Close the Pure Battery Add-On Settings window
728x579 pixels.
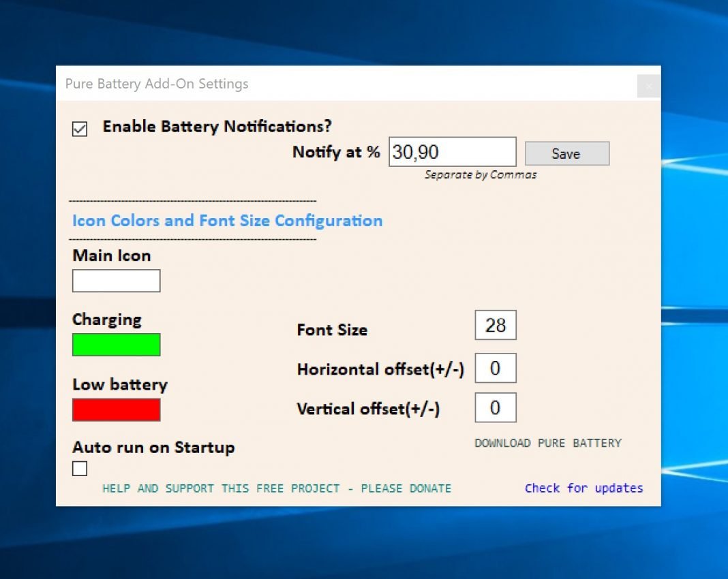649,86
